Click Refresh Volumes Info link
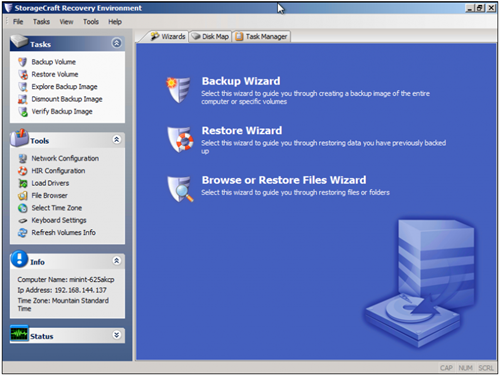 coord(64,233)
